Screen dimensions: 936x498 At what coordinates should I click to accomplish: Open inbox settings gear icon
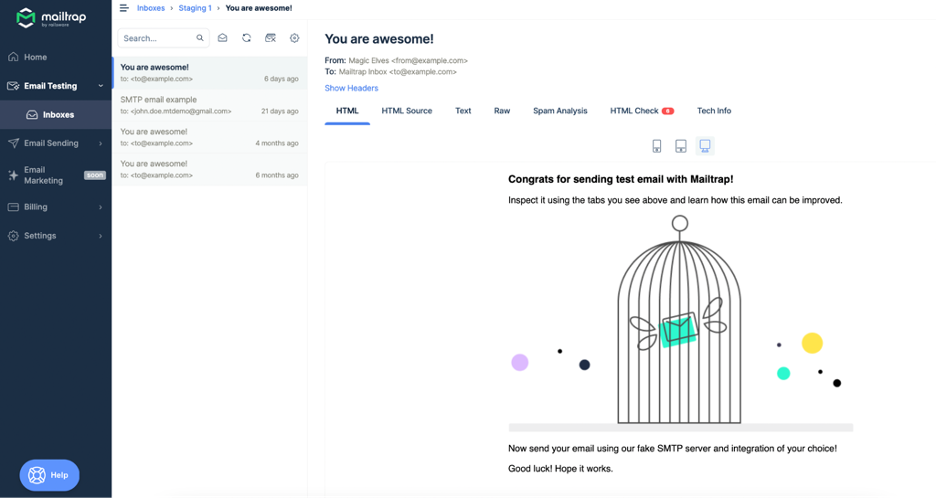[294, 38]
